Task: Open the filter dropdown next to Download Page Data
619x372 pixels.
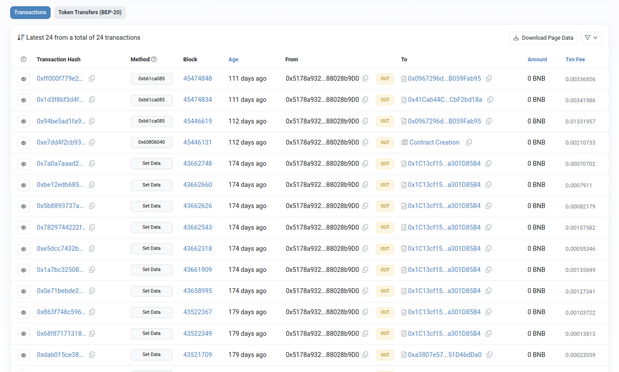Action: [x=591, y=38]
